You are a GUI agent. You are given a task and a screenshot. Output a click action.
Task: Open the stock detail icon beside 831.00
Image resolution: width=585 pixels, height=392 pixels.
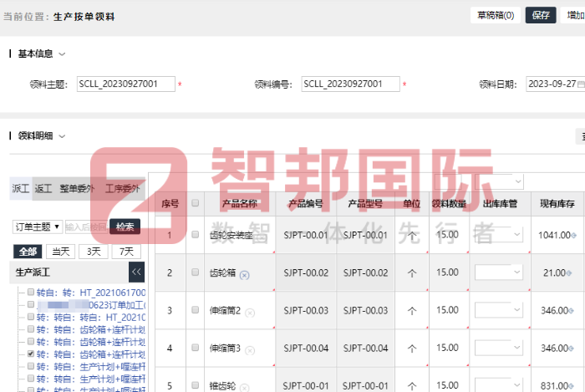pos(571,386)
